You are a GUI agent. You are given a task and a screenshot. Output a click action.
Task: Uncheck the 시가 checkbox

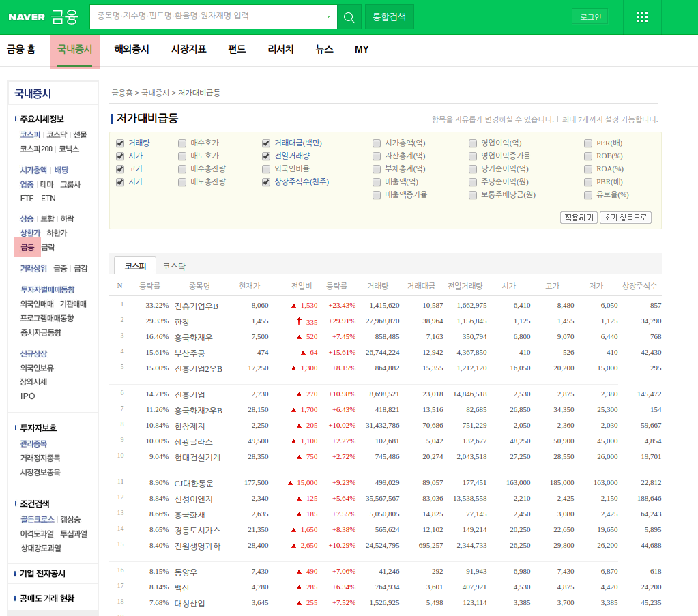pyautogui.click(x=120, y=156)
